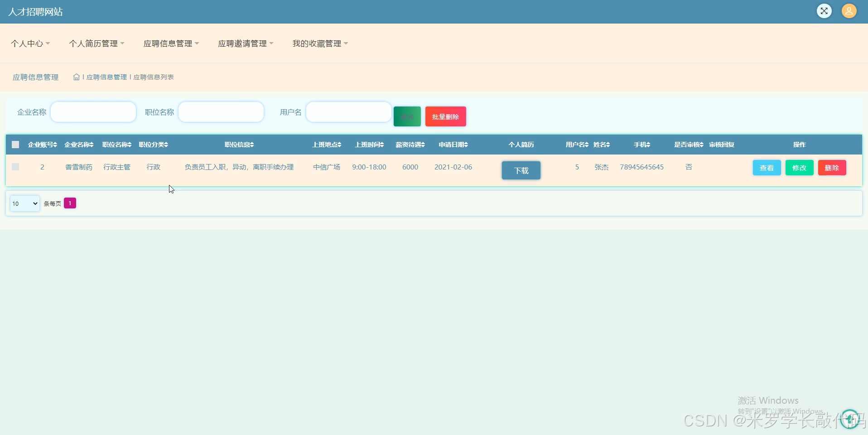This screenshot has width=868, height=435.
Task: Click the 操作 column header
Action: point(800,145)
